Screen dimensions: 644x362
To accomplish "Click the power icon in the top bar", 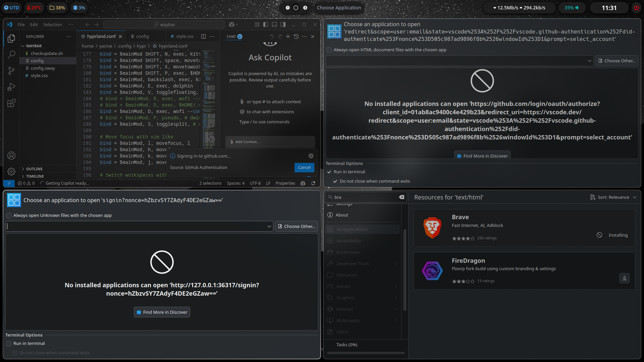I will tap(636, 8).
